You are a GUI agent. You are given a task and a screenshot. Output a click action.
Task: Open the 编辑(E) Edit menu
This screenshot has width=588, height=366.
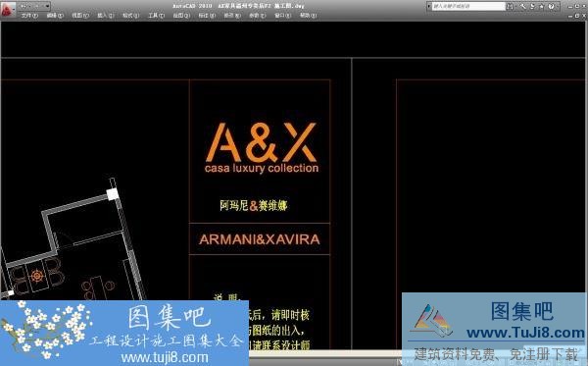point(55,16)
